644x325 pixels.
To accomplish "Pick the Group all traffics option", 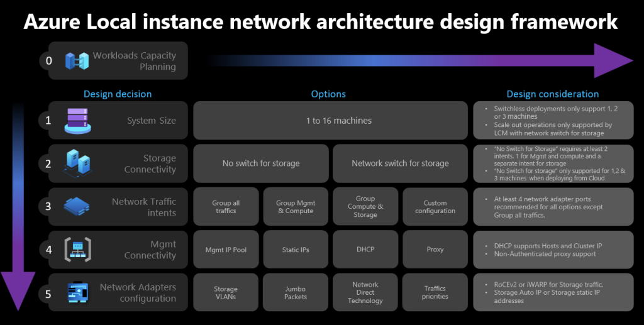I will [226, 207].
